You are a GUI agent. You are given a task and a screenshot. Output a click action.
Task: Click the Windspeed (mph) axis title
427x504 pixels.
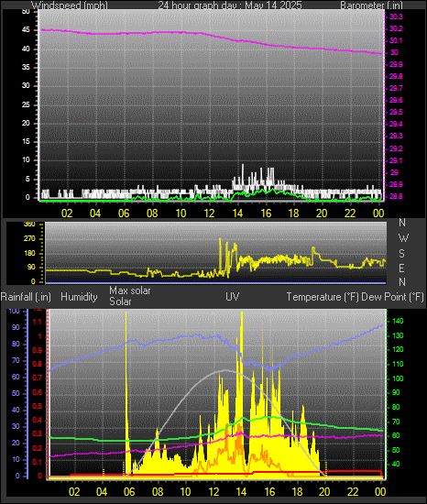70,5
